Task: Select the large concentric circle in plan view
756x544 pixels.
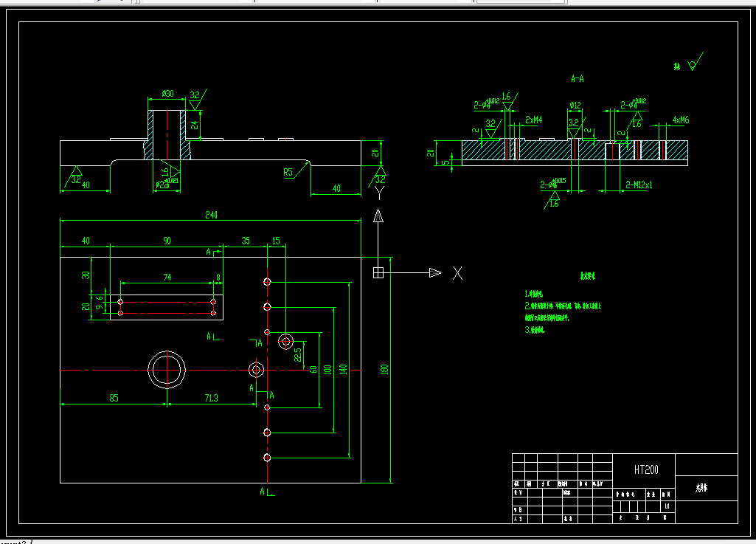Action: point(167,370)
